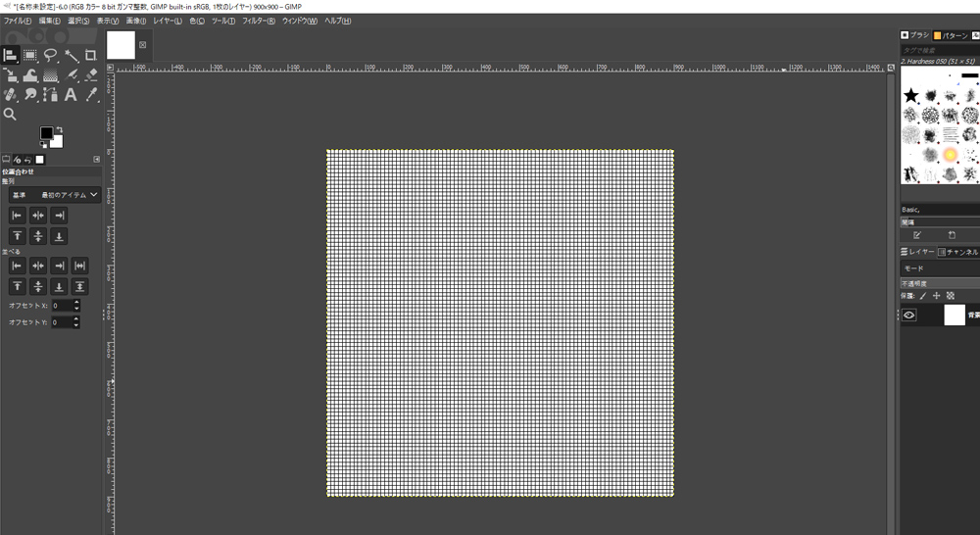Distribute with even vertical gaps under 並べる

(79, 286)
